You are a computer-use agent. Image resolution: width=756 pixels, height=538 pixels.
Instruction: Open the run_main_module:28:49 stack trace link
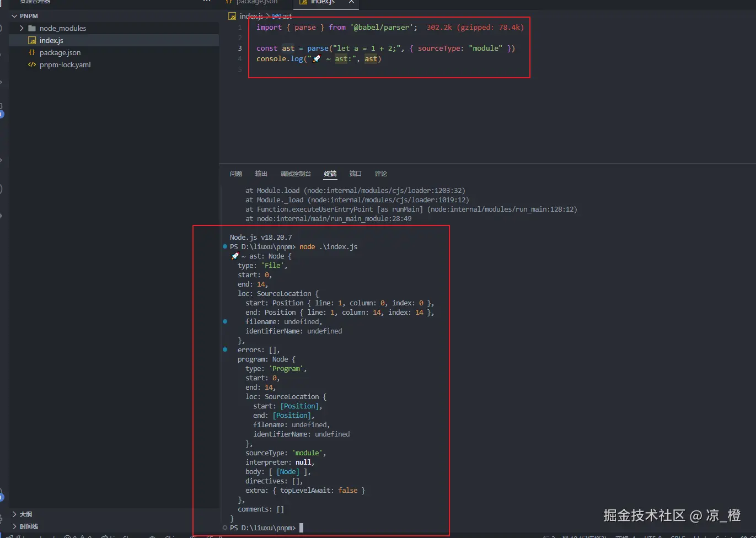(x=334, y=218)
